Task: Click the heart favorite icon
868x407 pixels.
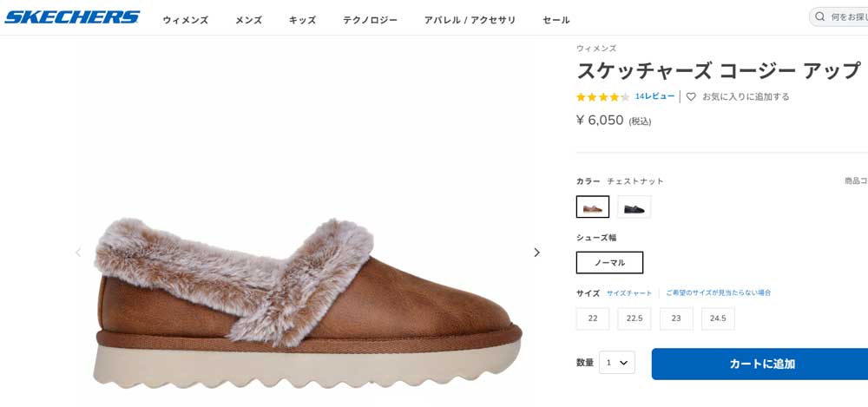Action: point(691,97)
